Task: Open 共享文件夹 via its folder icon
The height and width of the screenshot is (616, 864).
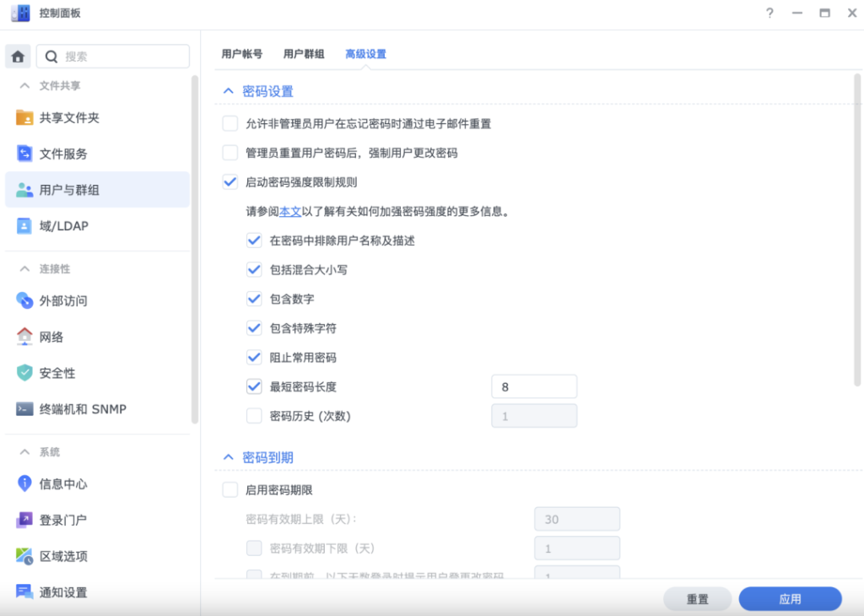Action: pos(24,118)
